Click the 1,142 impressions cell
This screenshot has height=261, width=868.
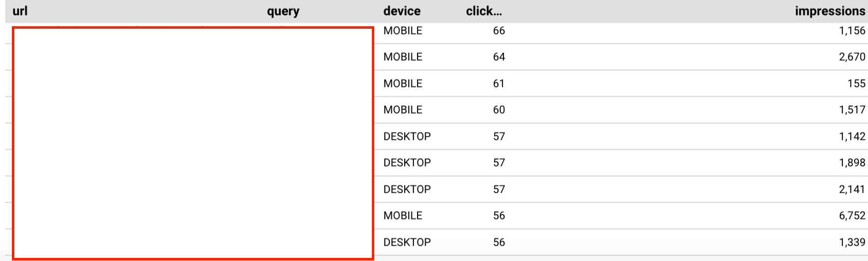pyautogui.click(x=852, y=137)
